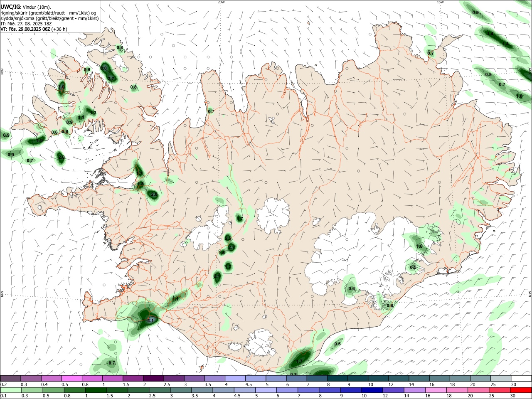Viewport: 532px width, 399px height.
Task: Click the rigning/skúrir legend description line
Action: pos(48,13)
